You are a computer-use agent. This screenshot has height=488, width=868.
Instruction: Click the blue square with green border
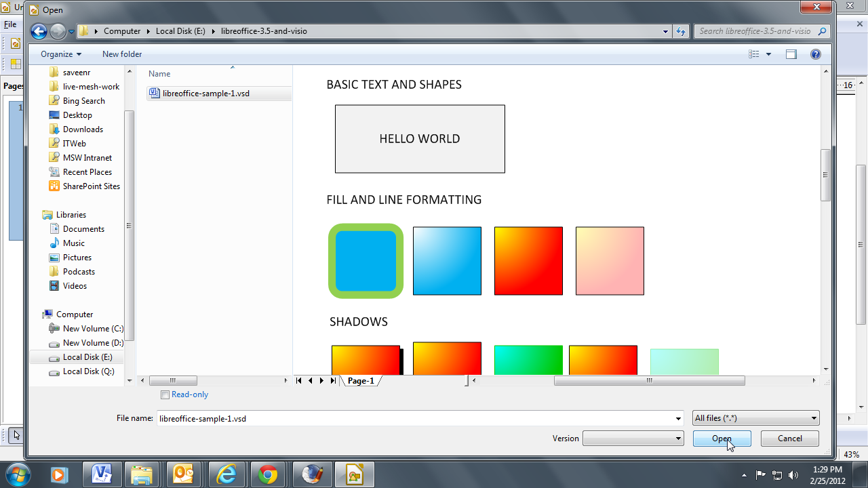point(366,261)
